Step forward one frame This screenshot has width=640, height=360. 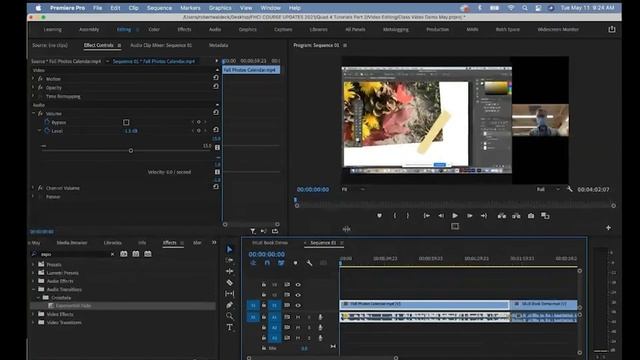click(469, 216)
